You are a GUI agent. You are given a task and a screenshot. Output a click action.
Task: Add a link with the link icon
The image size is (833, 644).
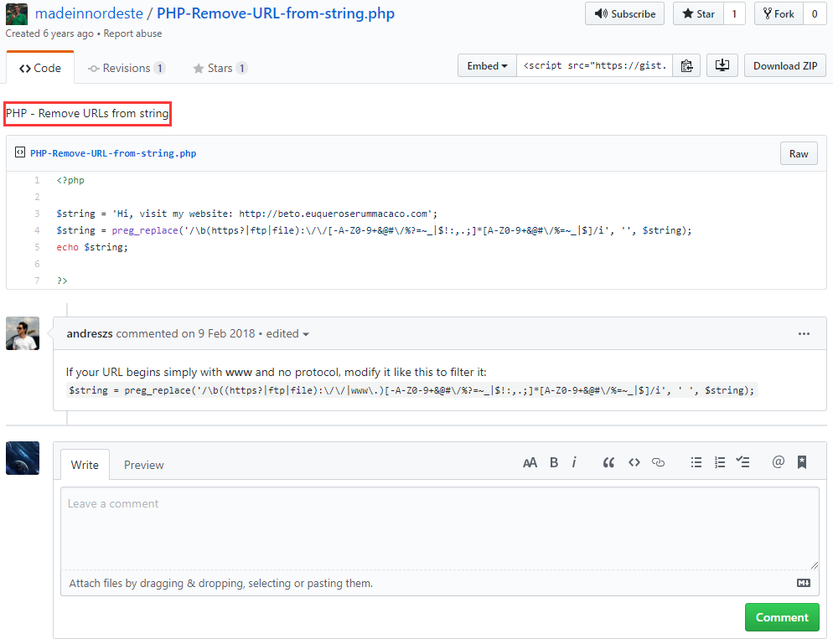point(659,462)
